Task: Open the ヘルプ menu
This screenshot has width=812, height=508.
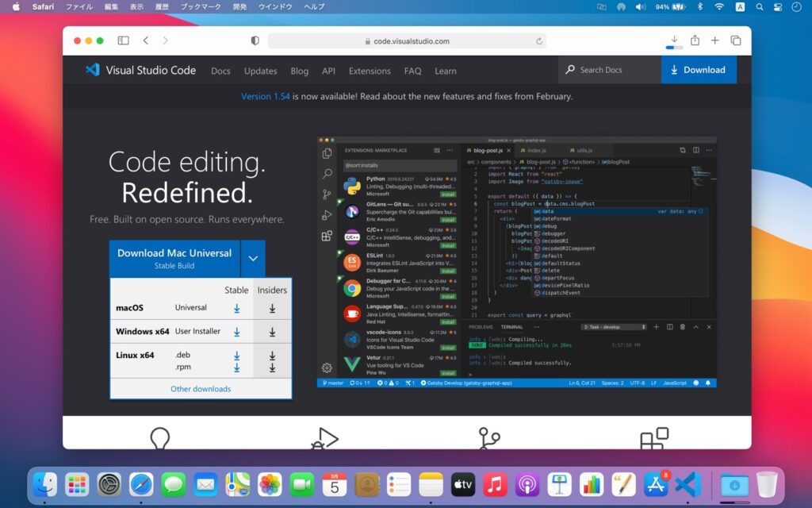Action: [314, 6]
